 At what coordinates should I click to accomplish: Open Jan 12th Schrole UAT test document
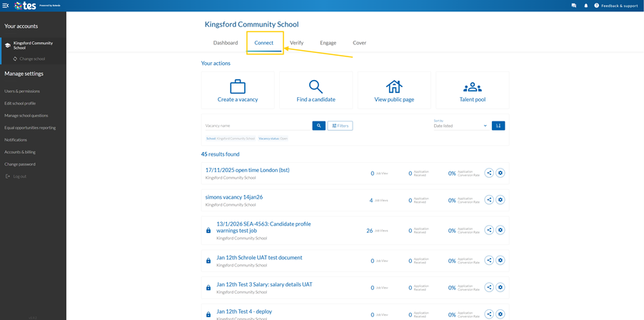point(259,258)
